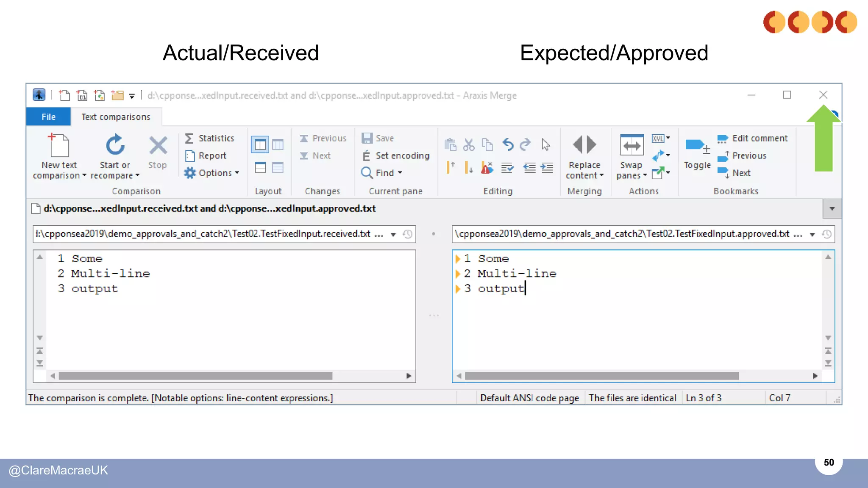Go to Next bookmark
The width and height of the screenshot is (868, 488).
[x=734, y=173]
